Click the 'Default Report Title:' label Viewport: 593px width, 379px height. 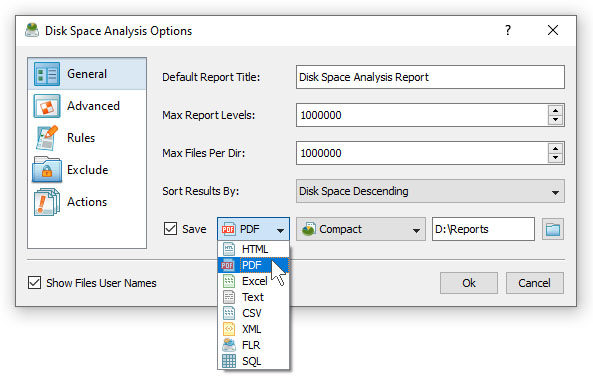coord(211,77)
